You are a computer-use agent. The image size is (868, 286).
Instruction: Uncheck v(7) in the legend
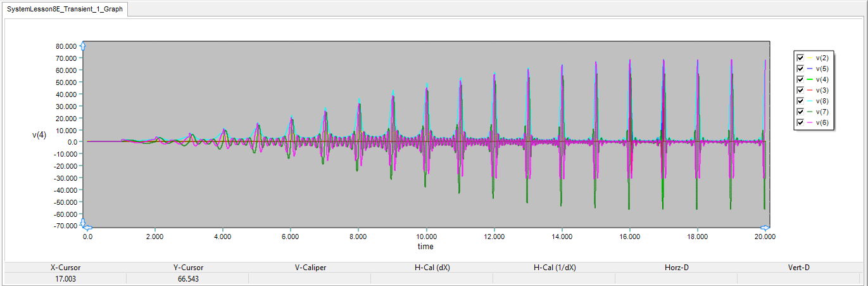pyautogui.click(x=800, y=112)
